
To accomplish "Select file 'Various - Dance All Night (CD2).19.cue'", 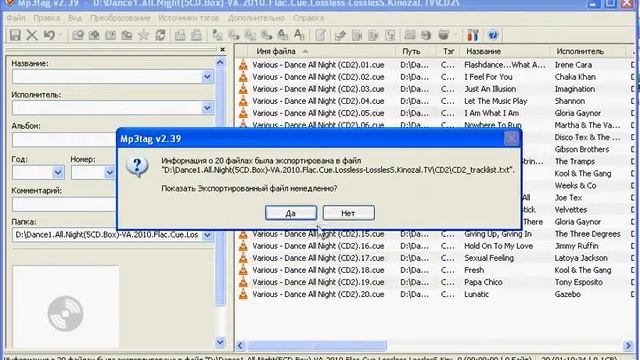I will coord(318,282).
